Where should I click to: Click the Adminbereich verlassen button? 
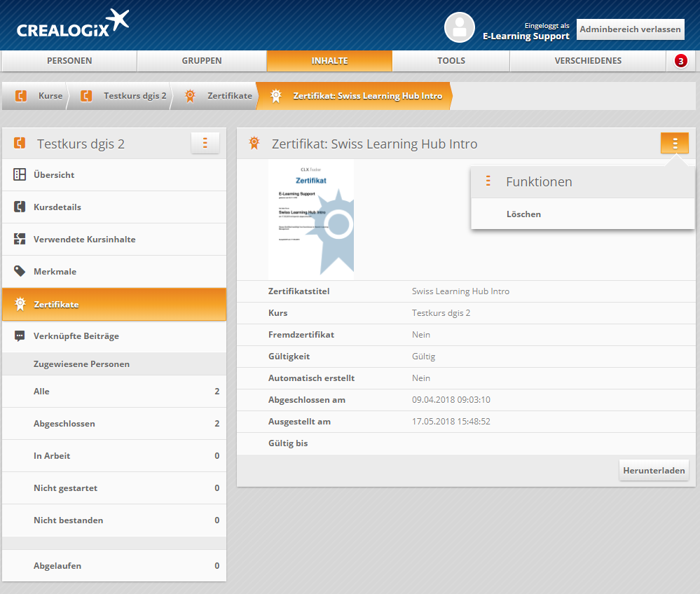[x=630, y=29]
